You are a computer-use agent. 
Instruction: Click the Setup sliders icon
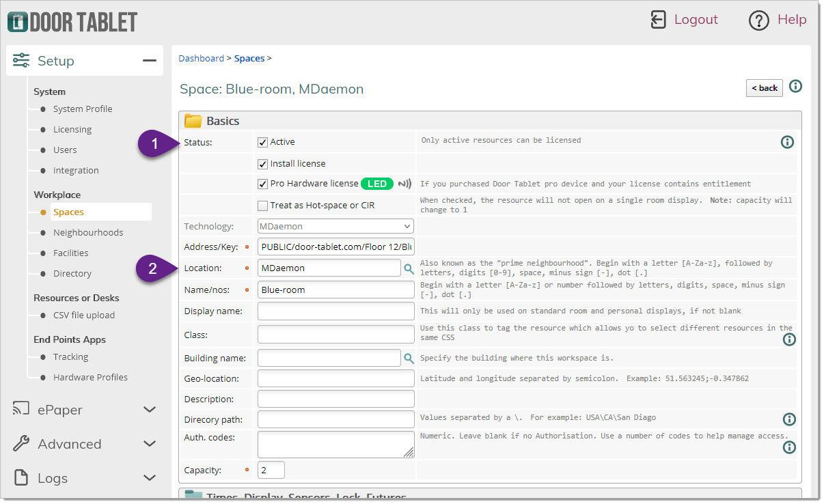tap(21, 60)
